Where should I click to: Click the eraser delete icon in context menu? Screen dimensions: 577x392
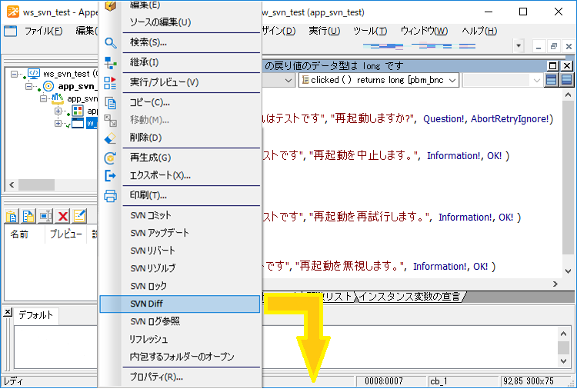tap(110, 138)
